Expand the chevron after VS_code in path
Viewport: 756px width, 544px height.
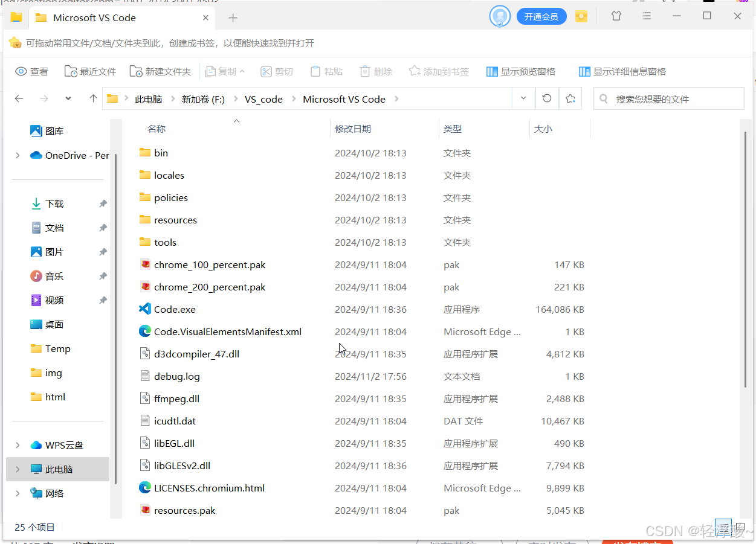pyautogui.click(x=295, y=99)
